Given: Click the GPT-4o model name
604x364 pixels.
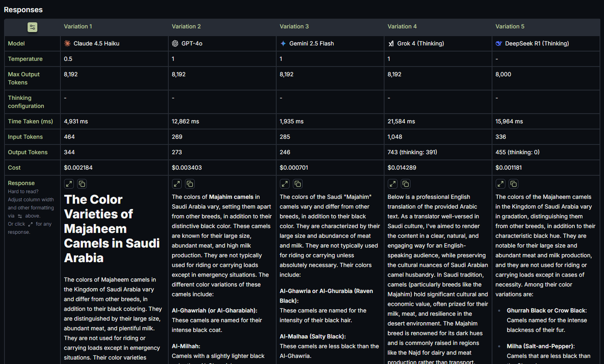Looking at the screenshot, I should (192, 44).
